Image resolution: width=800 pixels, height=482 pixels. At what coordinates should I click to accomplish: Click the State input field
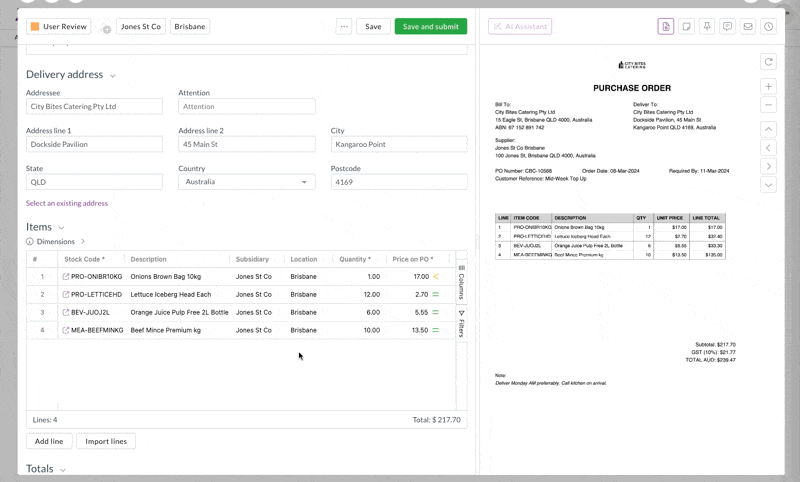(94, 182)
